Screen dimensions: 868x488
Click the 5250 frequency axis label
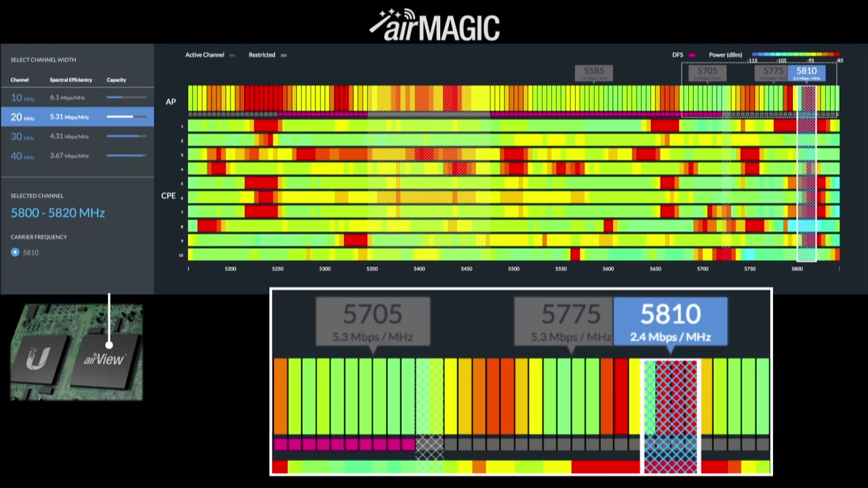[277, 269]
